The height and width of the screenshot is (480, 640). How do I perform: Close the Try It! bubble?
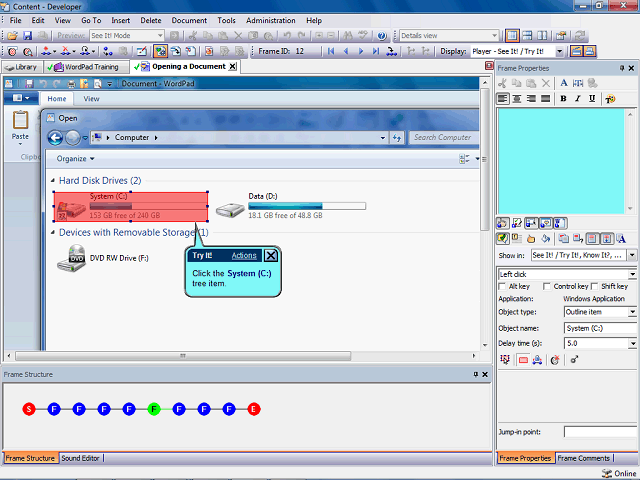pos(271,256)
